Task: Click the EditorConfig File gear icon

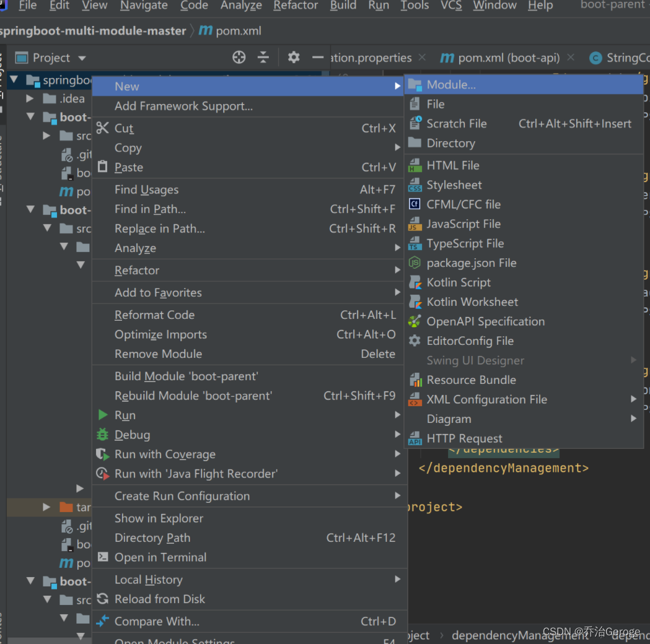Action: pyautogui.click(x=415, y=341)
